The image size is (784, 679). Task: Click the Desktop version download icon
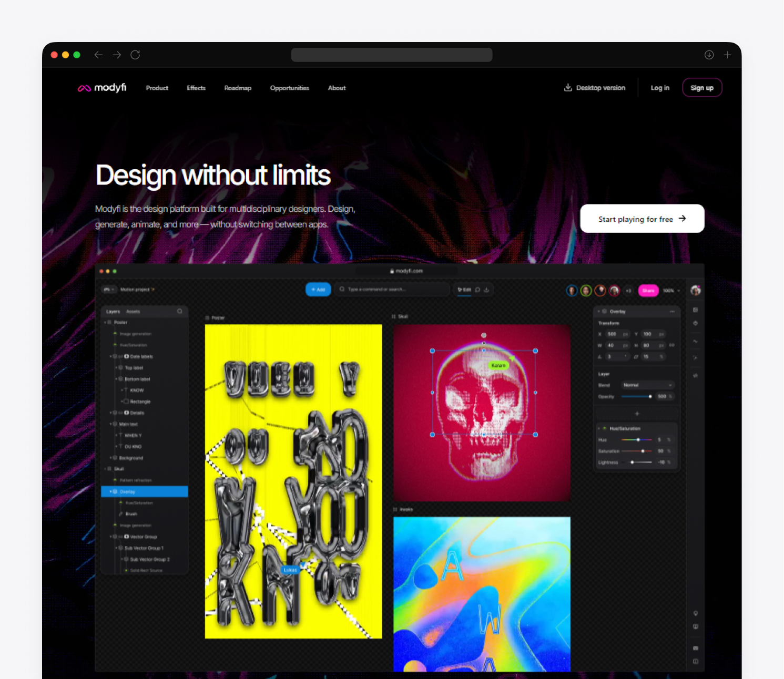click(568, 87)
